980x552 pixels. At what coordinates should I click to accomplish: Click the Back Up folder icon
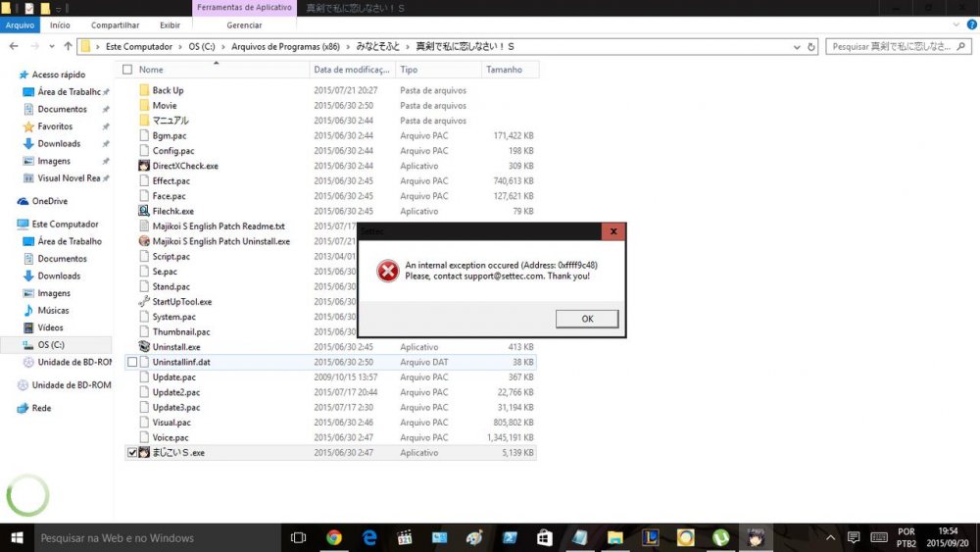tap(144, 90)
